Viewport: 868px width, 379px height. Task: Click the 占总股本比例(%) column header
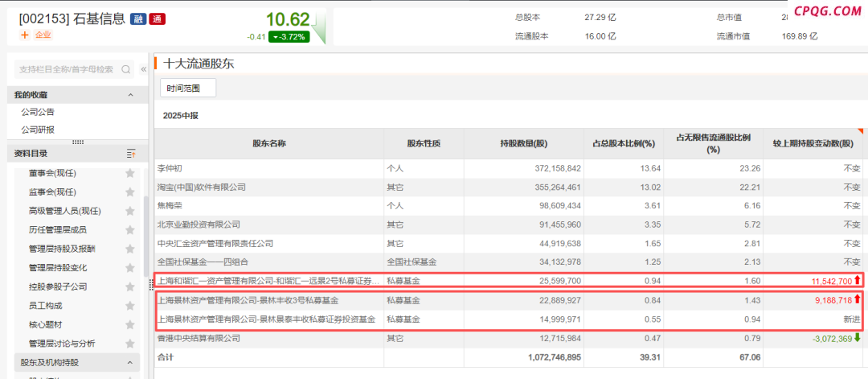click(x=624, y=144)
